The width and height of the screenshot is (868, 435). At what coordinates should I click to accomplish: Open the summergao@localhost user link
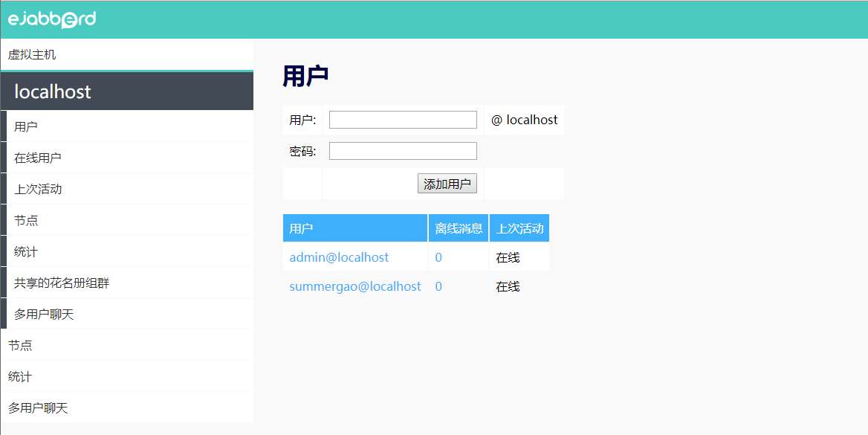pos(354,286)
